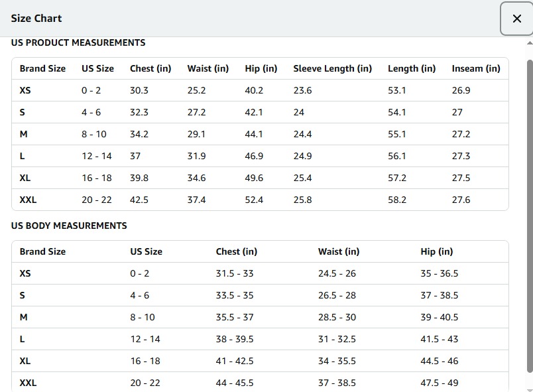Viewport: 533px width, 392px height.
Task: Click the US BODY MEASUREMENTS heading
Action: (x=69, y=226)
